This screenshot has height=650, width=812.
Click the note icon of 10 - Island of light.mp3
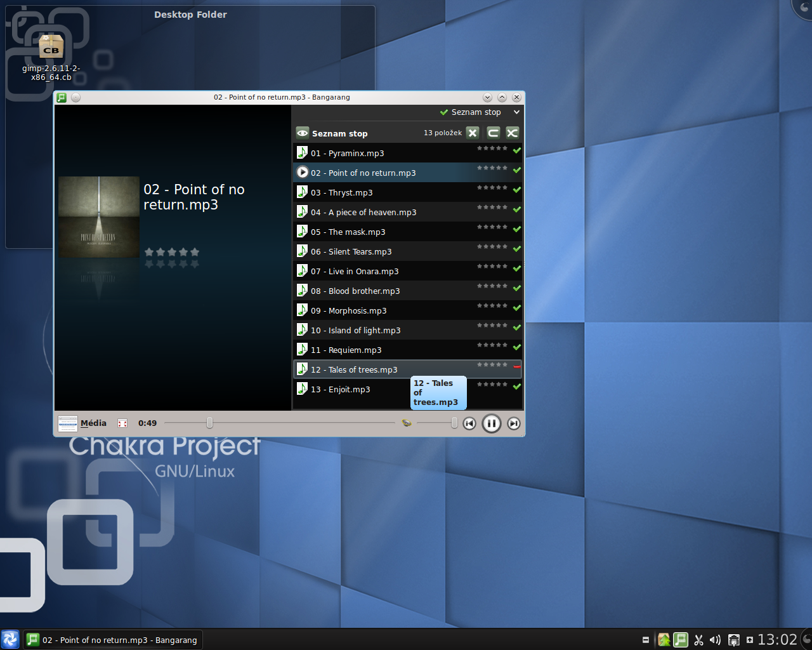click(303, 330)
